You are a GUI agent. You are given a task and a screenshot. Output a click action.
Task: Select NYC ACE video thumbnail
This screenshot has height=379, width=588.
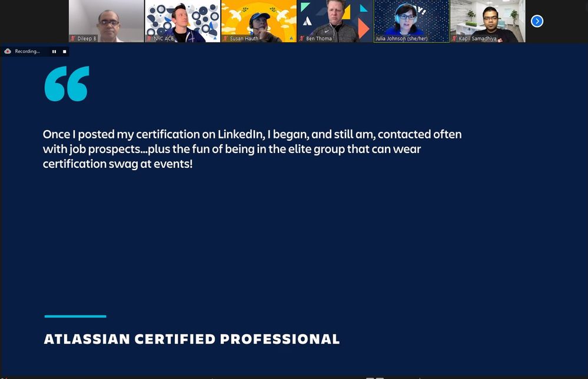click(182, 21)
